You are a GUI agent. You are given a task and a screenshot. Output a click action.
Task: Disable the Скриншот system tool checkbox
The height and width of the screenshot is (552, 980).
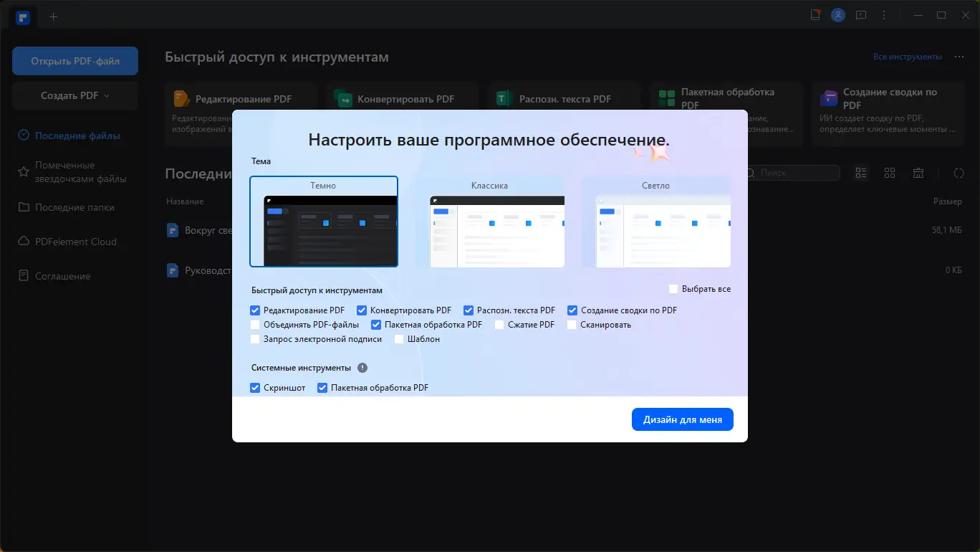click(x=255, y=387)
